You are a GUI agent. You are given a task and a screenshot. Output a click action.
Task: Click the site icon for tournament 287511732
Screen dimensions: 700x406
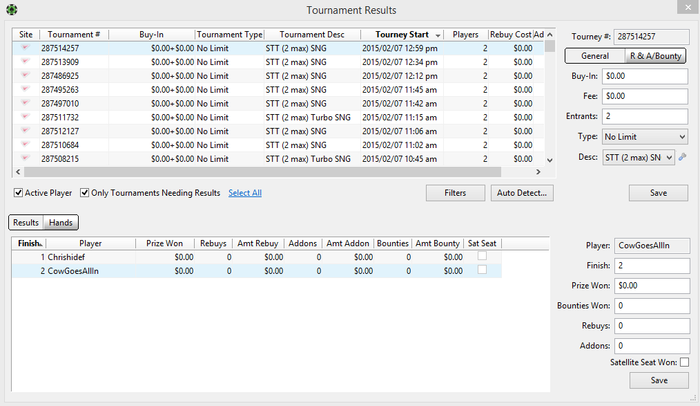tap(25, 117)
